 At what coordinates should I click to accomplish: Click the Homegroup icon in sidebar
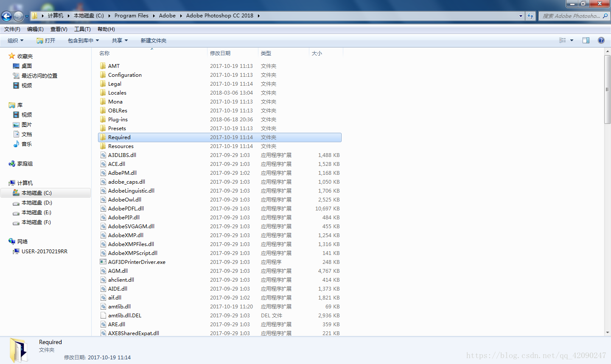point(12,163)
